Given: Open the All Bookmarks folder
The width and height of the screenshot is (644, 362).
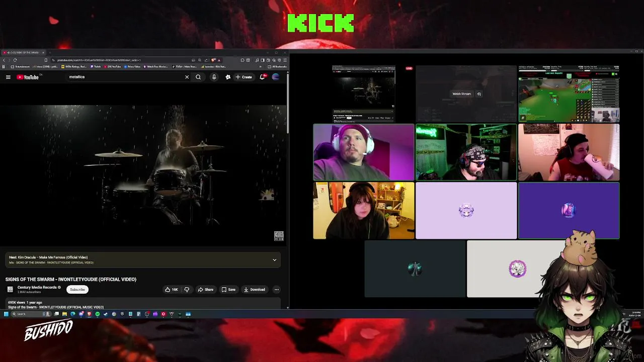Looking at the screenshot, I should pos(277,66).
